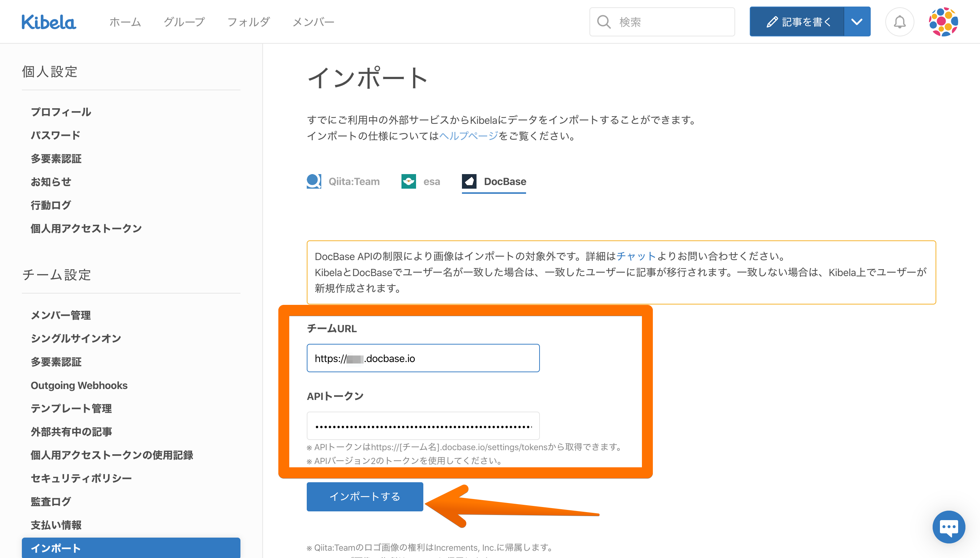Expand the 記事を書く dropdown arrow
Image resolution: width=980 pixels, height=558 pixels.
tap(856, 22)
